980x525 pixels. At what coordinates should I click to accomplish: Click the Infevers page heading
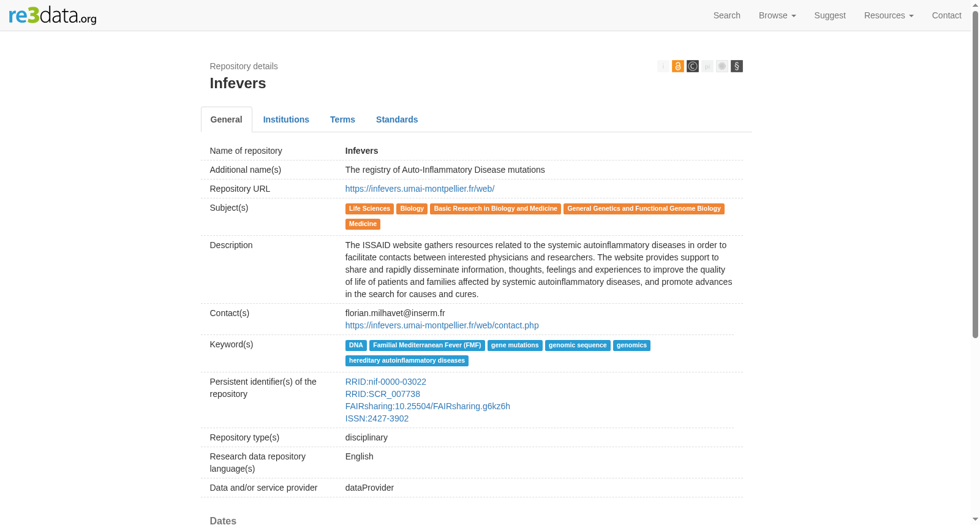pyautogui.click(x=238, y=83)
